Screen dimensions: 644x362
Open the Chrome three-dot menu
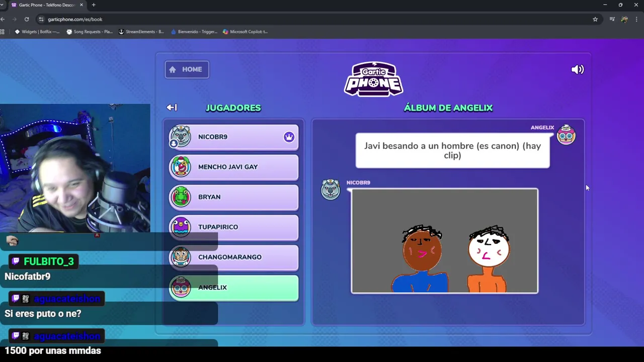[637, 19]
